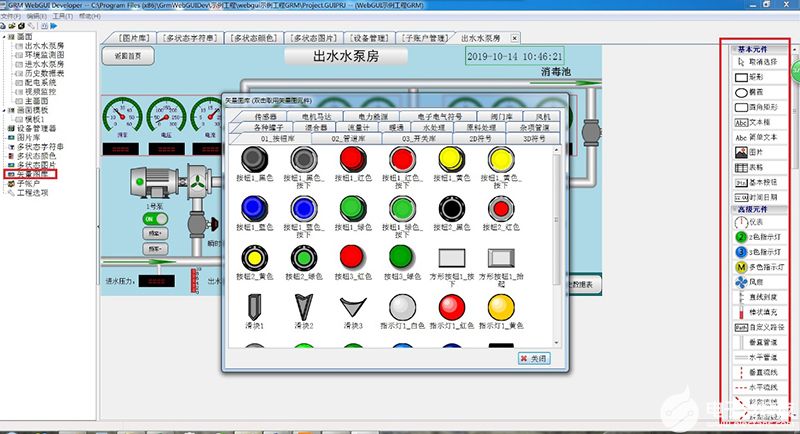
Task: Switch to the 电机马达 tab
Action: tap(316, 117)
